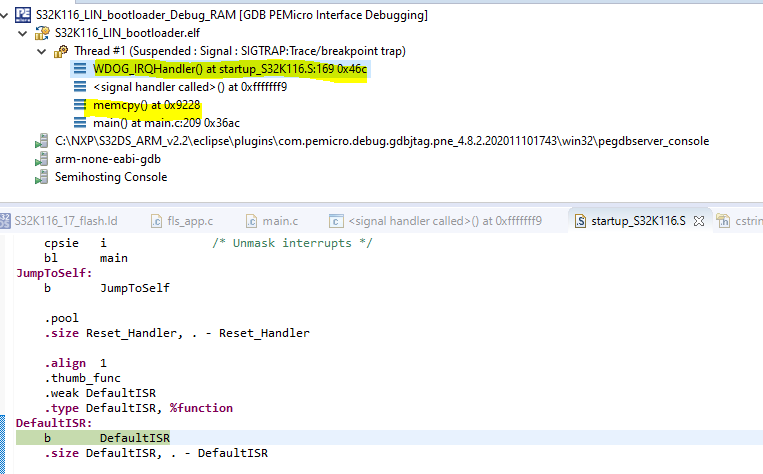Click the arm-none-eabi-gdb process icon
Screen dimensions: 763x474
[42, 159]
